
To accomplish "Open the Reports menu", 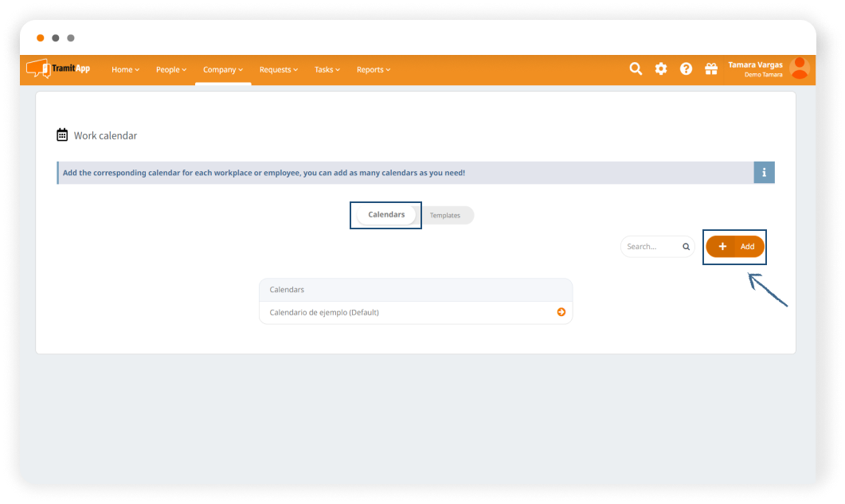I will pos(374,70).
